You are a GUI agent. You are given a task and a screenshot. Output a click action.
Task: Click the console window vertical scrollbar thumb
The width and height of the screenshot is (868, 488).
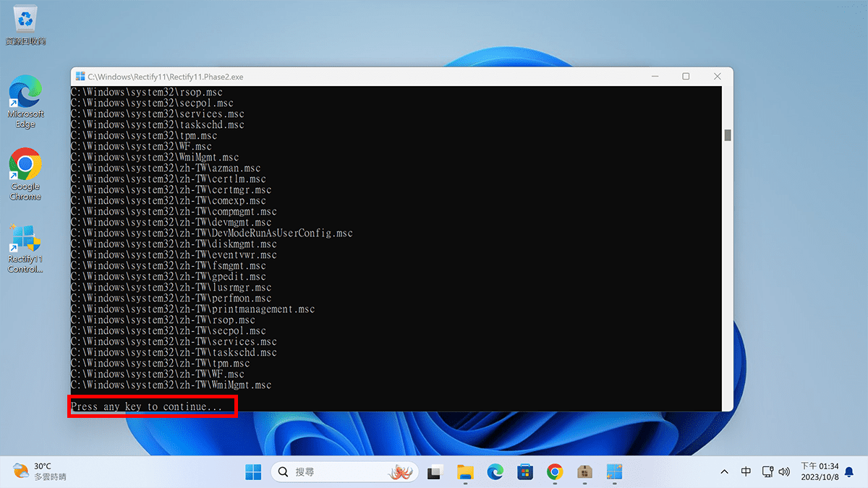(x=728, y=135)
